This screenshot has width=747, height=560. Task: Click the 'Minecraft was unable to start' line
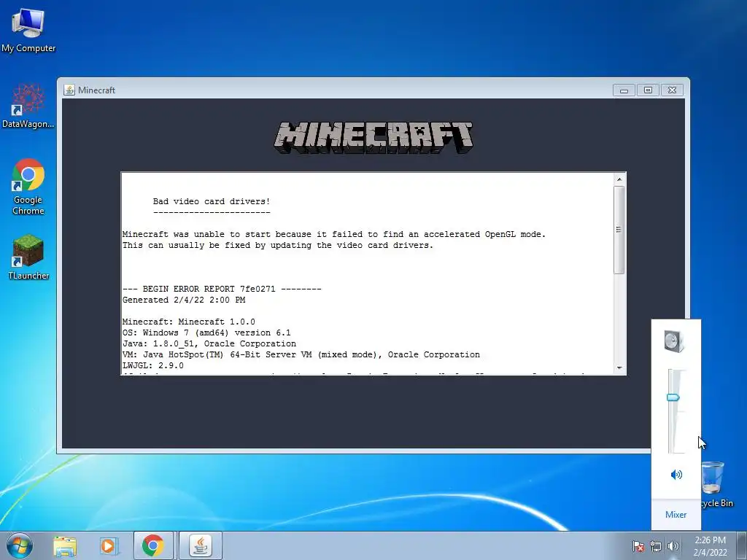tap(334, 234)
